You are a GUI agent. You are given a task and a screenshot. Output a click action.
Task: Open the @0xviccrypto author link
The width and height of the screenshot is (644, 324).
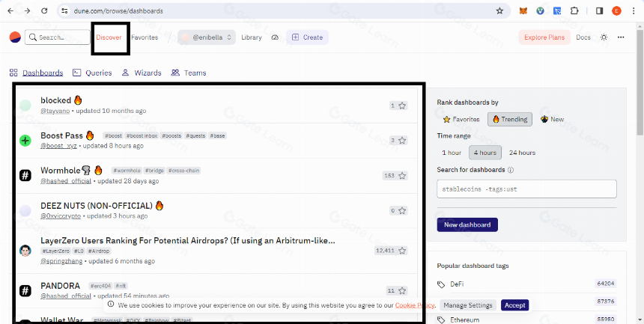[61, 216]
